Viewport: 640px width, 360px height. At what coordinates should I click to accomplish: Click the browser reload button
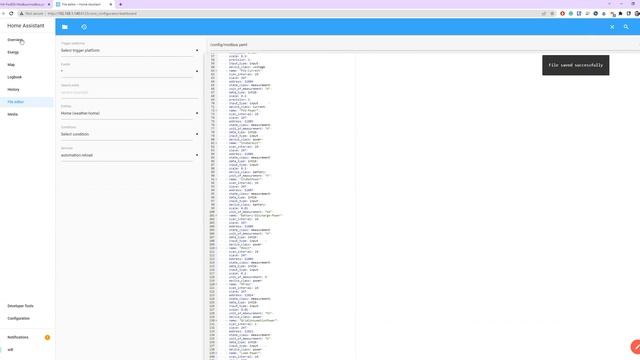click(x=11, y=13)
